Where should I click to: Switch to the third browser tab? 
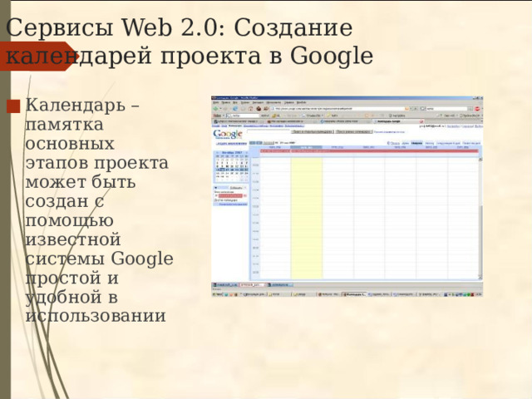click(346, 121)
